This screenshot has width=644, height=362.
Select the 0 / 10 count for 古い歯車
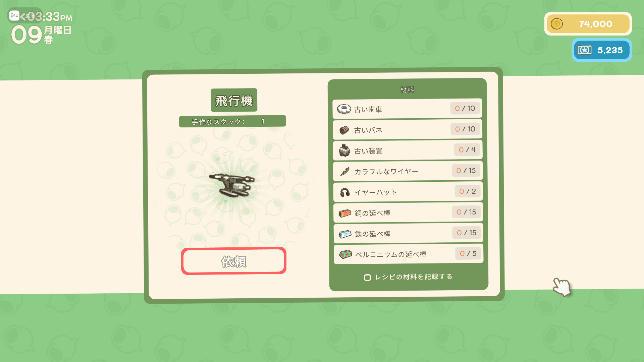point(465,108)
